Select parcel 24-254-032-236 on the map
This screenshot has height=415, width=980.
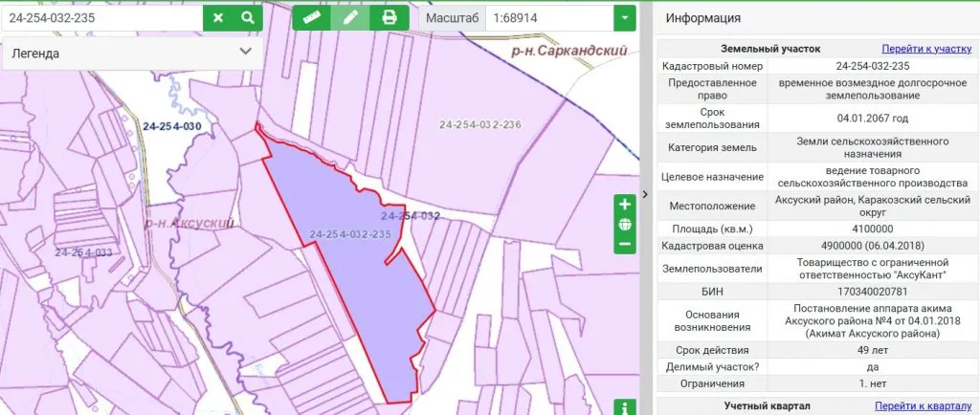(x=479, y=125)
